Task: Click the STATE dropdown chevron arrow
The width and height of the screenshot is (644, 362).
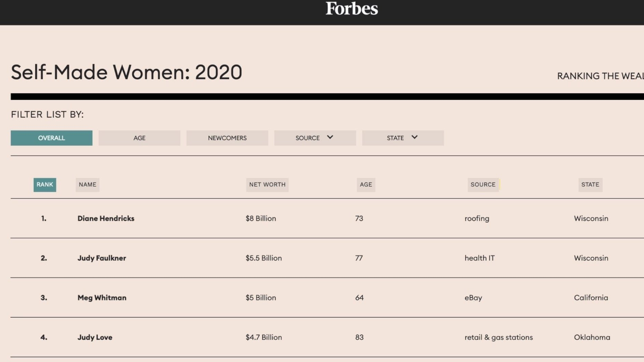Action: 414,137
